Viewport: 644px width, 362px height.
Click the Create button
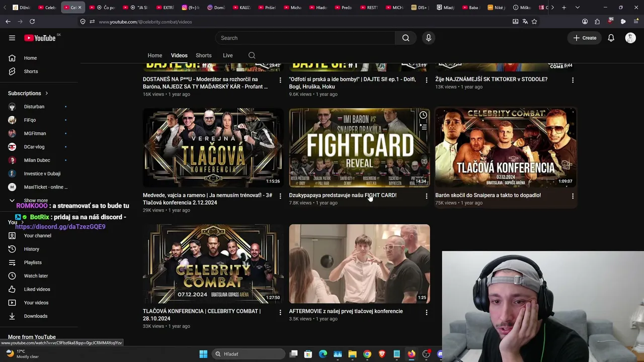tap(585, 38)
